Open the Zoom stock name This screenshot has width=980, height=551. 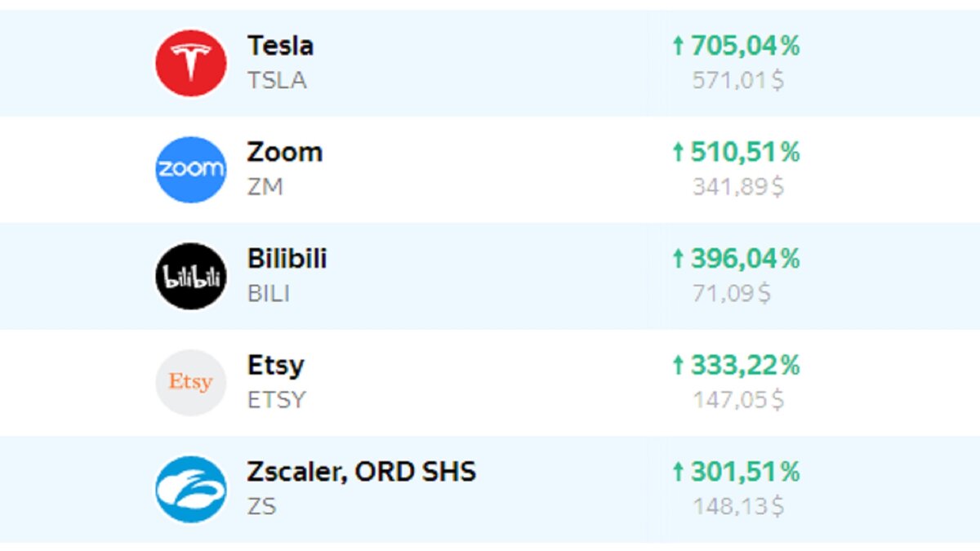click(x=285, y=152)
